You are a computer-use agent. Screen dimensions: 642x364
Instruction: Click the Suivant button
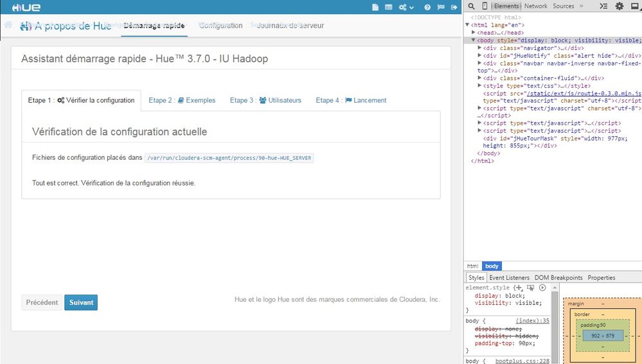[81, 302]
